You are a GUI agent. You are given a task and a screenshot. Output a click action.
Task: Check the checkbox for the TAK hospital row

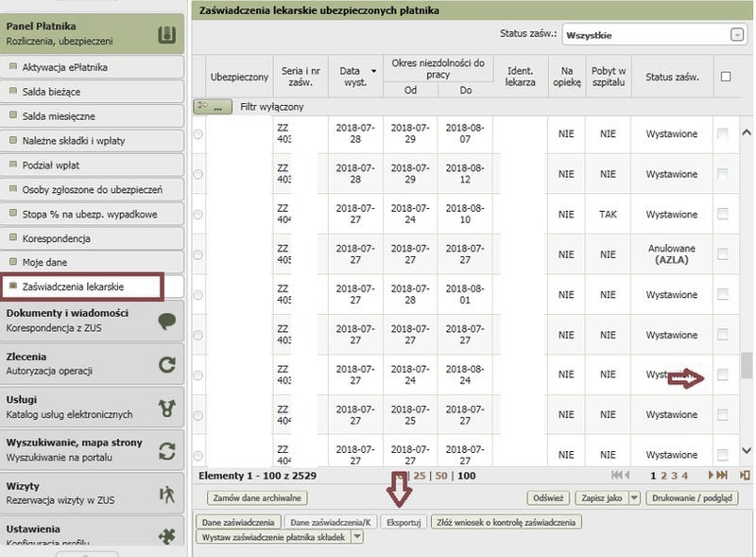pyautogui.click(x=723, y=214)
